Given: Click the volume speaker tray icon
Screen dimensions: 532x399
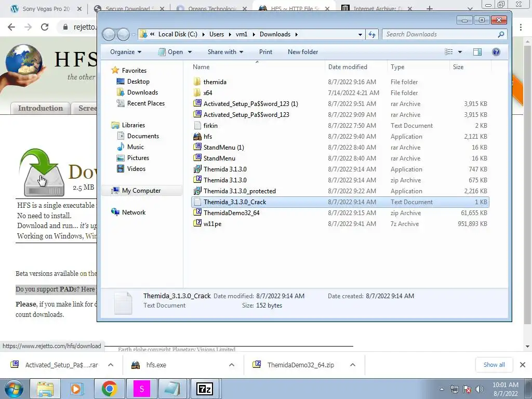Looking at the screenshot, I should [480, 389].
